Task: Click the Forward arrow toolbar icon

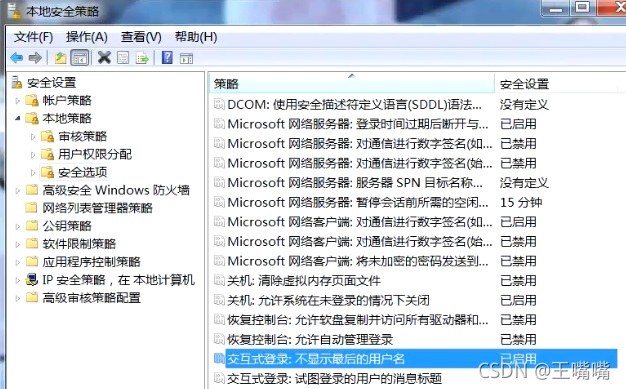Action: coord(36,58)
